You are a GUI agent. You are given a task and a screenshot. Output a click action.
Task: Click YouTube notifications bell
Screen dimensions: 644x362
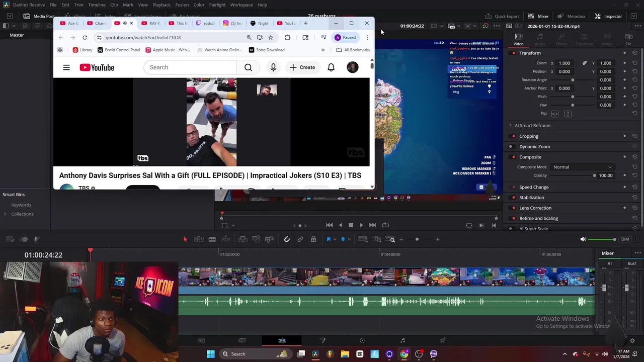point(331,67)
